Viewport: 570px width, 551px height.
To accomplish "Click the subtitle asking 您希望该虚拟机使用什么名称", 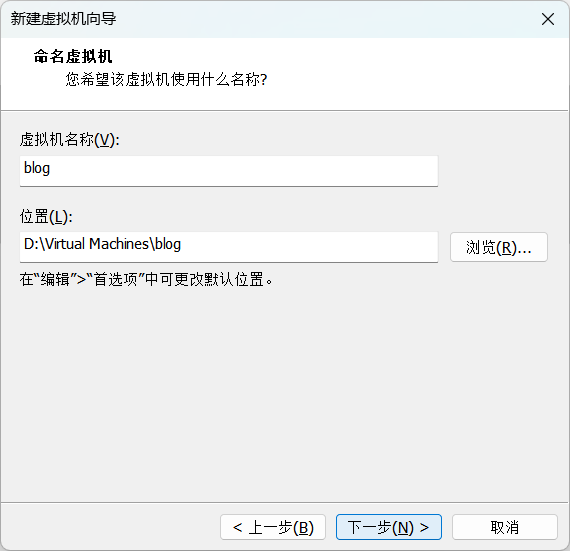I will click(x=166, y=79).
